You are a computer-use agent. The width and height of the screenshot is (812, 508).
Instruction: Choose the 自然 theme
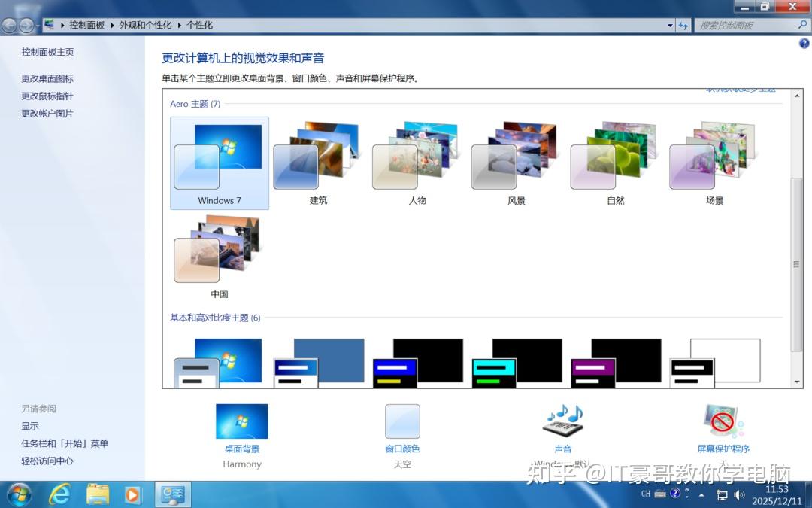pos(615,163)
